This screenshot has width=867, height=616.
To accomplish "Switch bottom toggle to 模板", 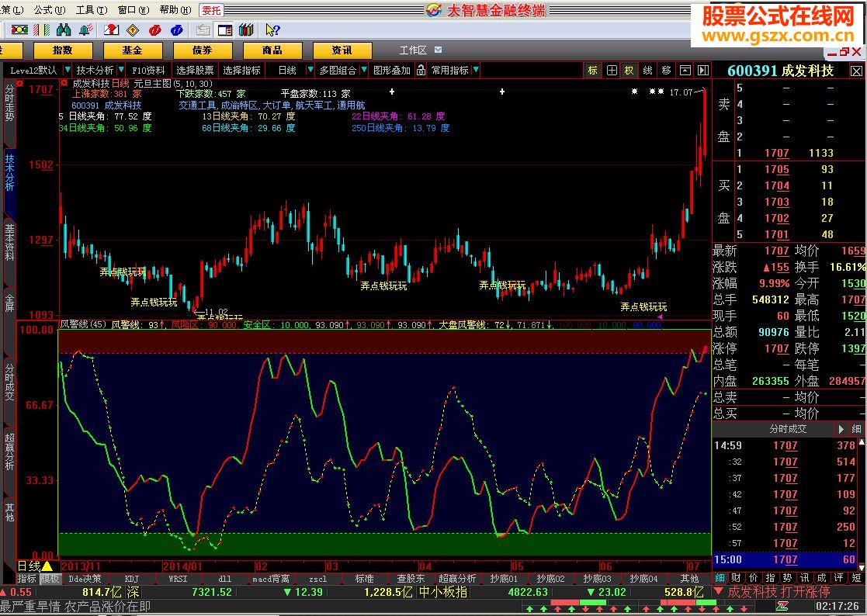I will pos(50,579).
